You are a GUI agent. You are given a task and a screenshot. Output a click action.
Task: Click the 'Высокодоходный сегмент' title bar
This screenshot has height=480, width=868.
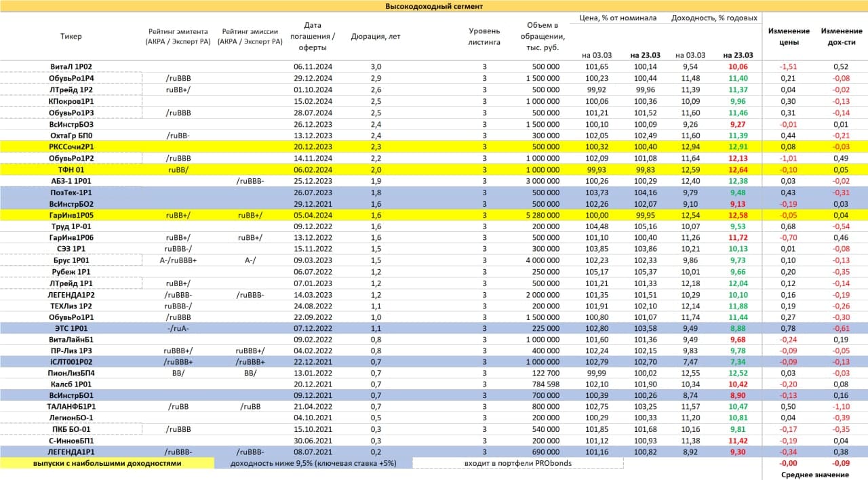pyautogui.click(x=434, y=6)
